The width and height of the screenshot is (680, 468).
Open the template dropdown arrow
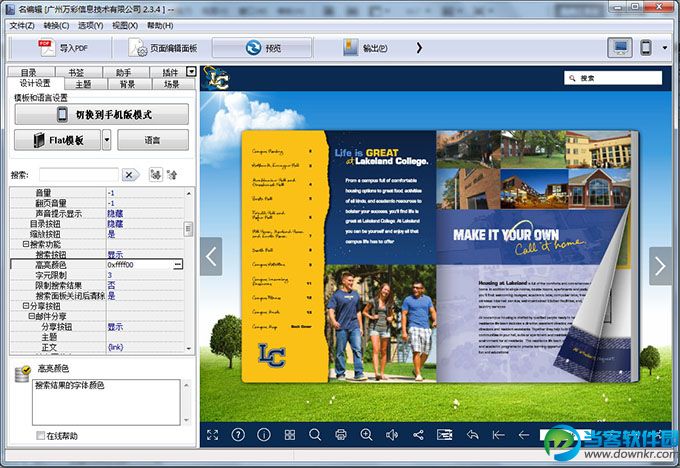tap(107, 140)
